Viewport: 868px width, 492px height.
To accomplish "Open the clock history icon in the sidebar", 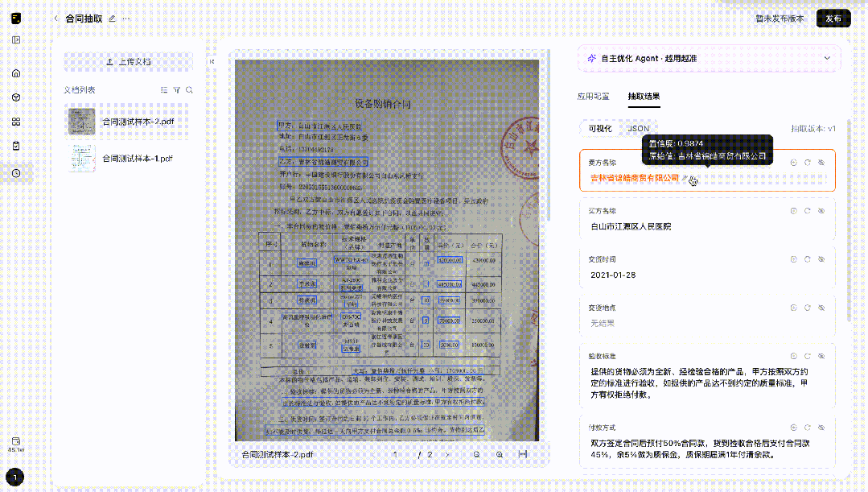I will click(x=16, y=173).
